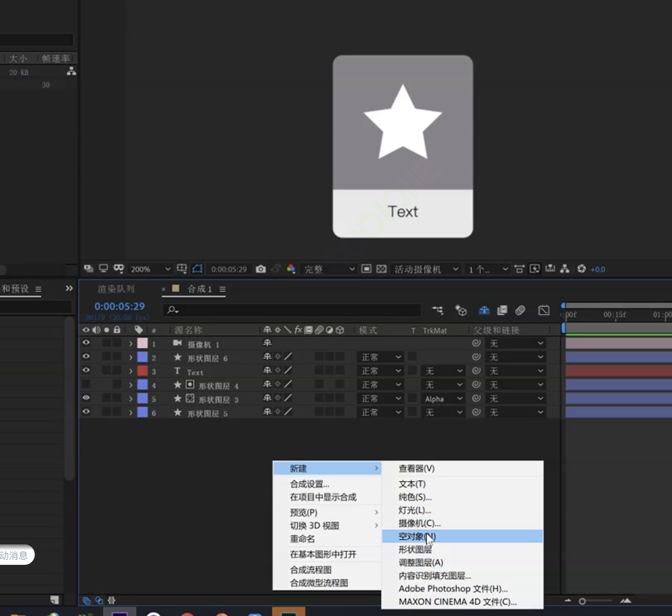Toggle transfer controls pane icon at bottom

pos(99,600)
